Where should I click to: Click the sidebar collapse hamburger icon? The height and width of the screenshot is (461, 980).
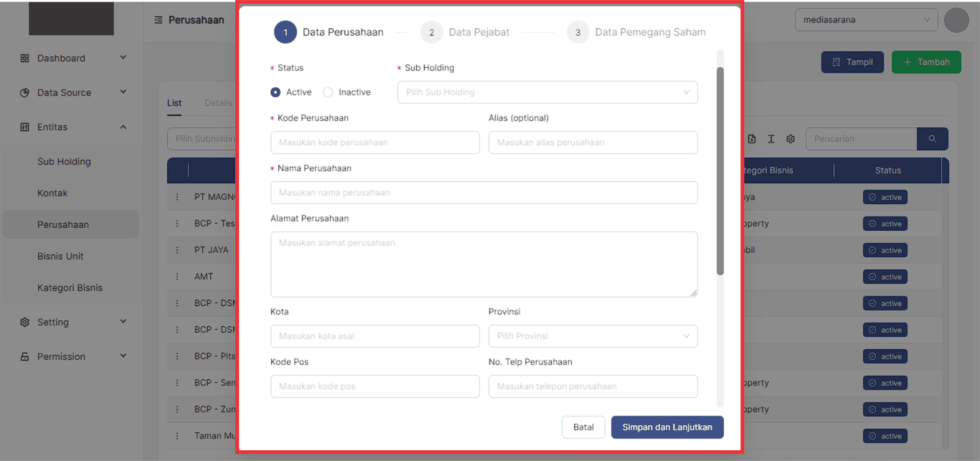[158, 20]
